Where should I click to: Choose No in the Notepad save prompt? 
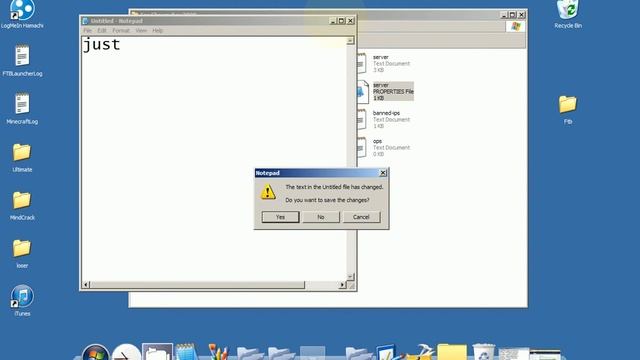320,217
